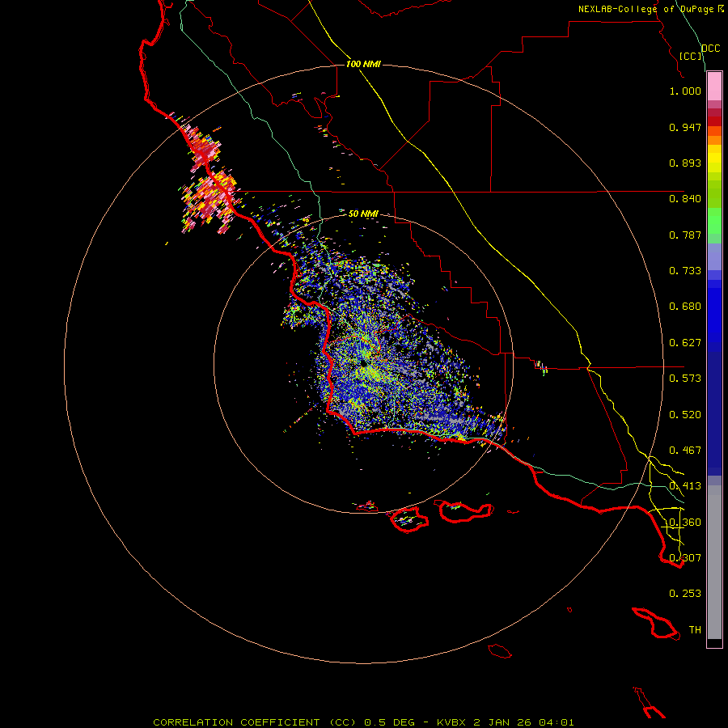Click the 100 NMI range ring label

tap(363, 64)
